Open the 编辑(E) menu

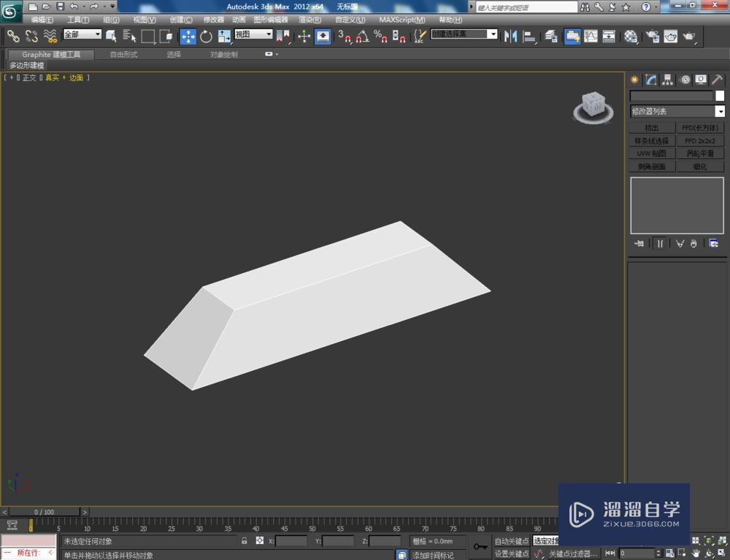[42, 20]
